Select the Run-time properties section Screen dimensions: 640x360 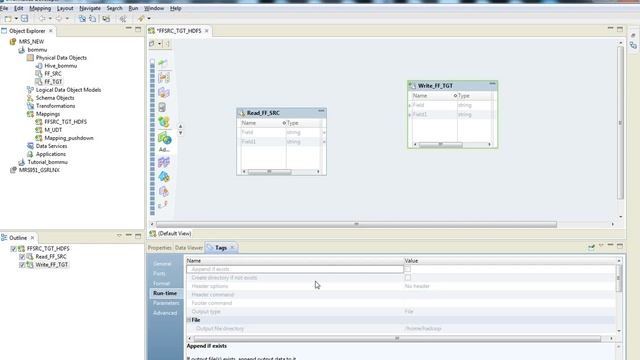165,293
